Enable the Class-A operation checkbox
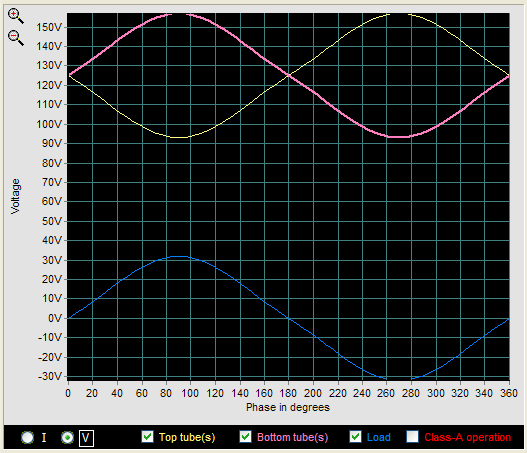 [412, 437]
